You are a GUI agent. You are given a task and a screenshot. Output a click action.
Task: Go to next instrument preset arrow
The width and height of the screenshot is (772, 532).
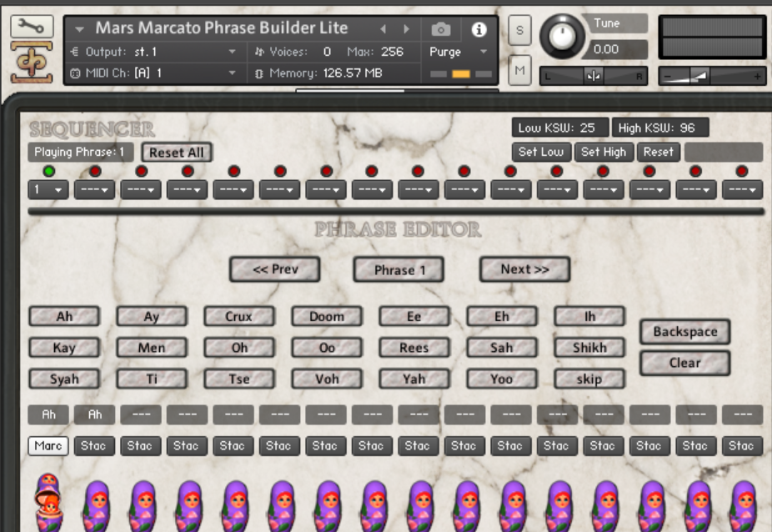pyautogui.click(x=406, y=29)
